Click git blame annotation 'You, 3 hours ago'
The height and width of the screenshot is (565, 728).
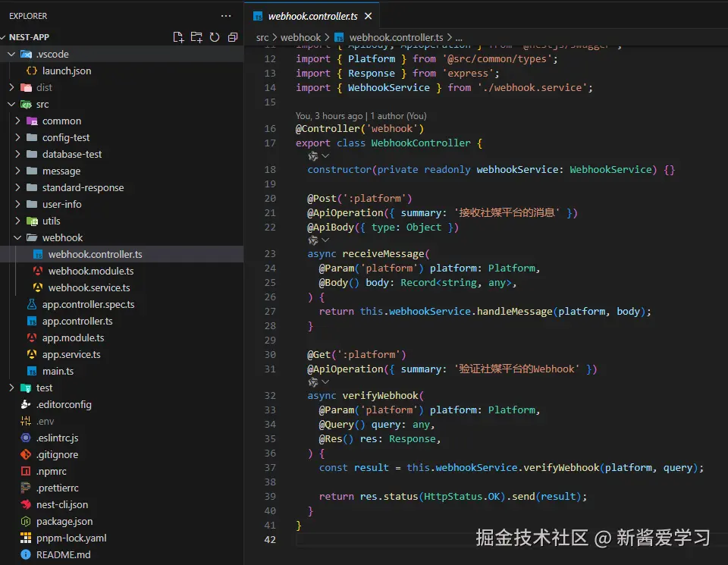pos(328,116)
